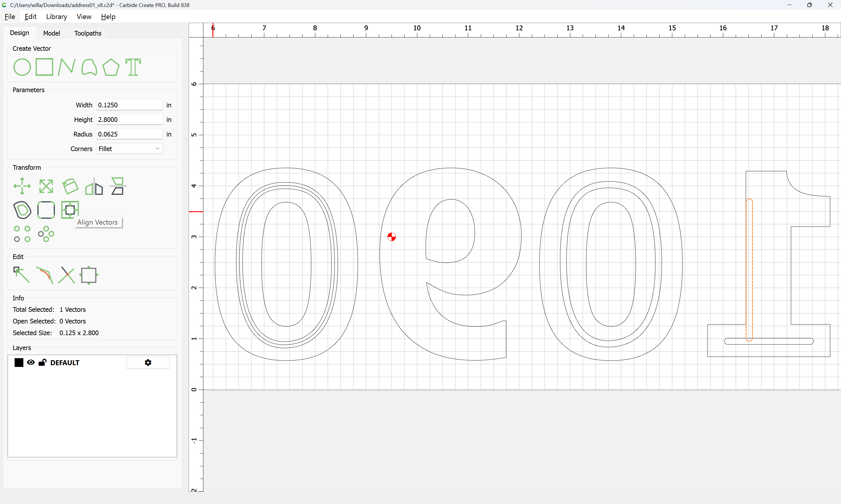841x504 pixels.
Task: Click the DEFAULT layer black color swatch
Action: 19,362
